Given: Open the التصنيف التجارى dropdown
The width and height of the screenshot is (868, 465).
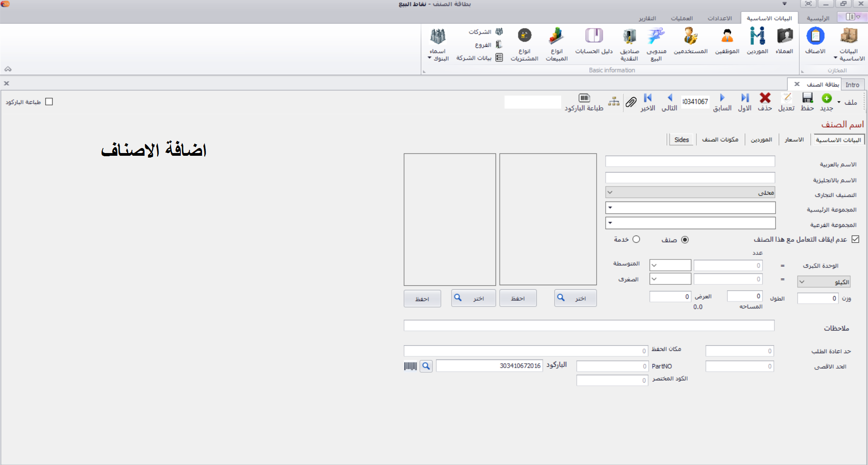Looking at the screenshot, I should pyautogui.click(x=610, y=192).
